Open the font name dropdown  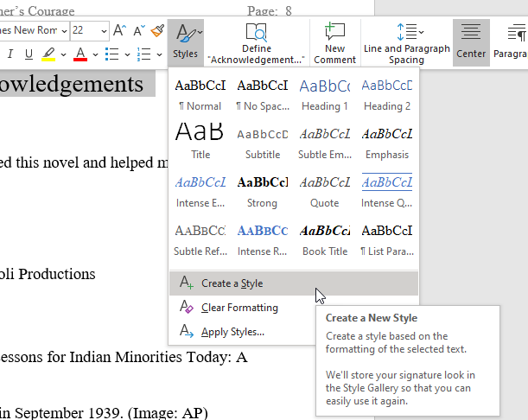click(64, 31)
